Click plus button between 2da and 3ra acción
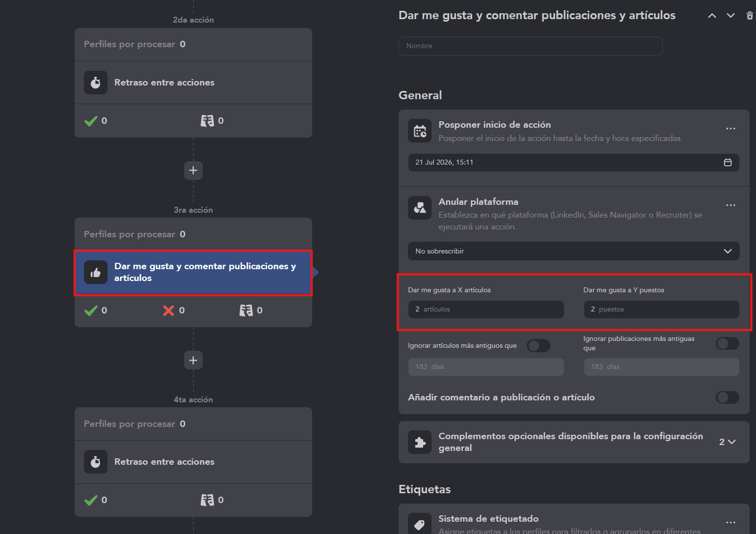 [193, 170]
